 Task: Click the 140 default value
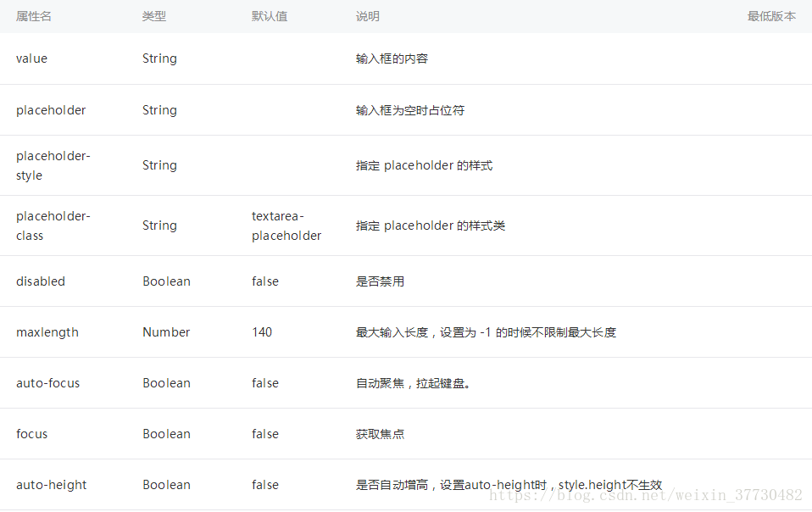(262, 332)
